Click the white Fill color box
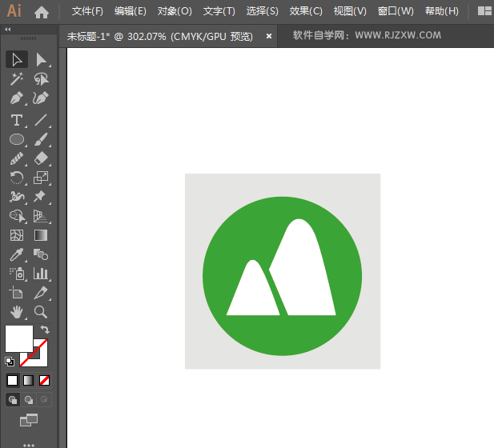The width and height of the screenshot is (494, 448). click(19, 338)
